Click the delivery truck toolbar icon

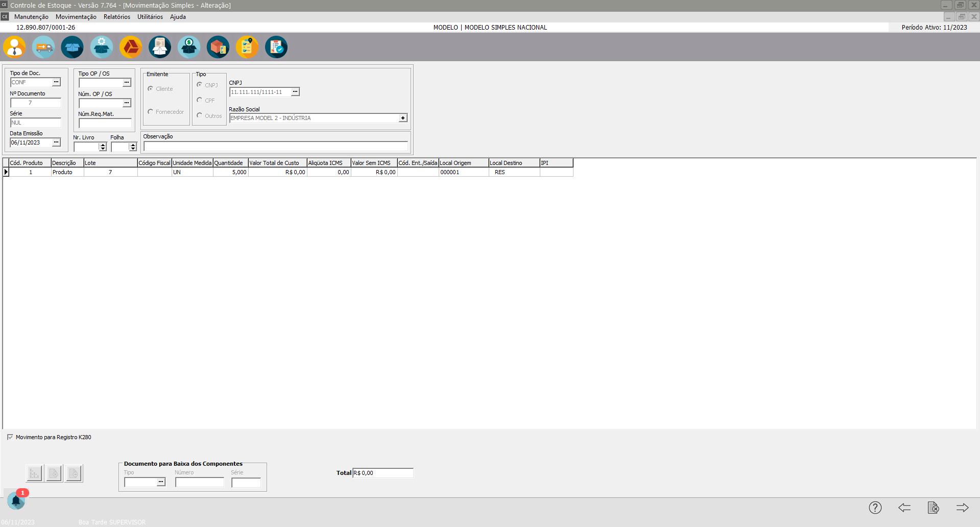(x=43, y=47)
